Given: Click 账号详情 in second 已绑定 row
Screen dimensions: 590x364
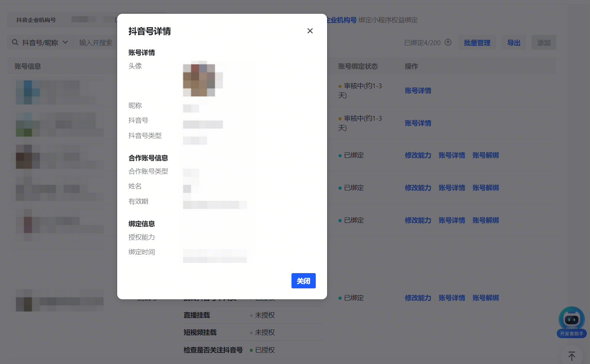Looking at the screenshot, I should tap(452, 188).
